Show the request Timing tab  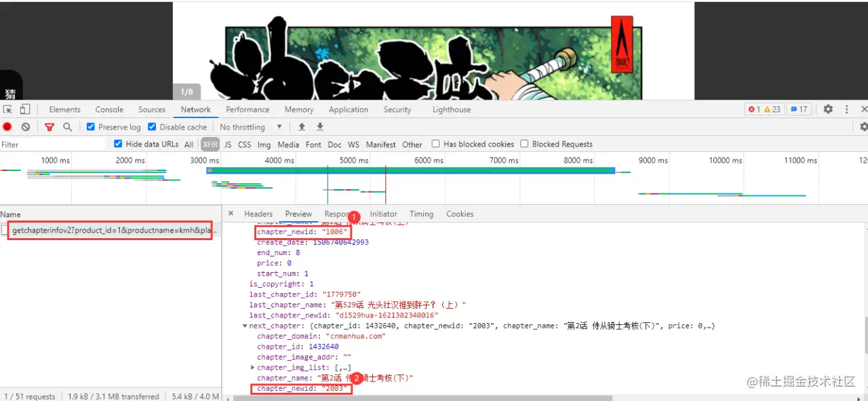pos(421,214)
